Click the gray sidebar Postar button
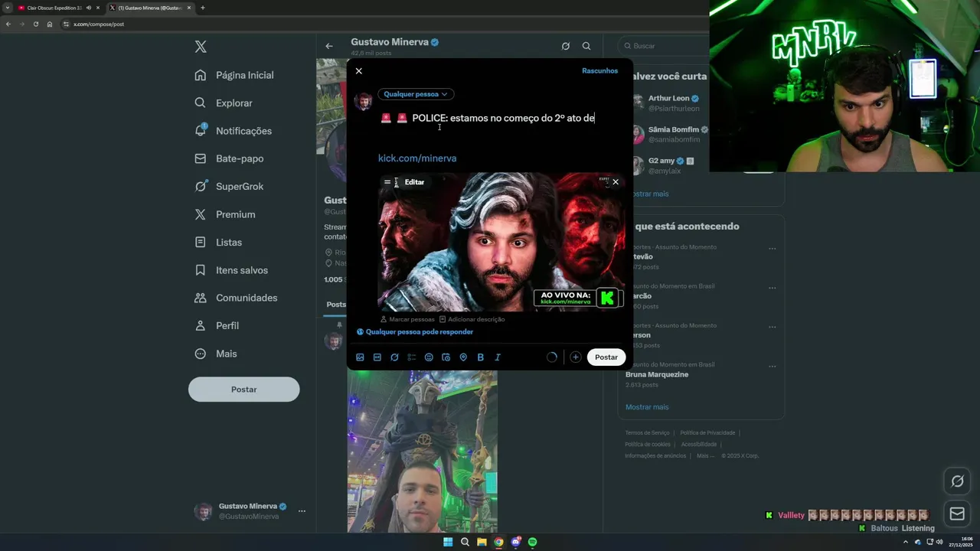This screenshot has height=551, width=980. point(244,390)
